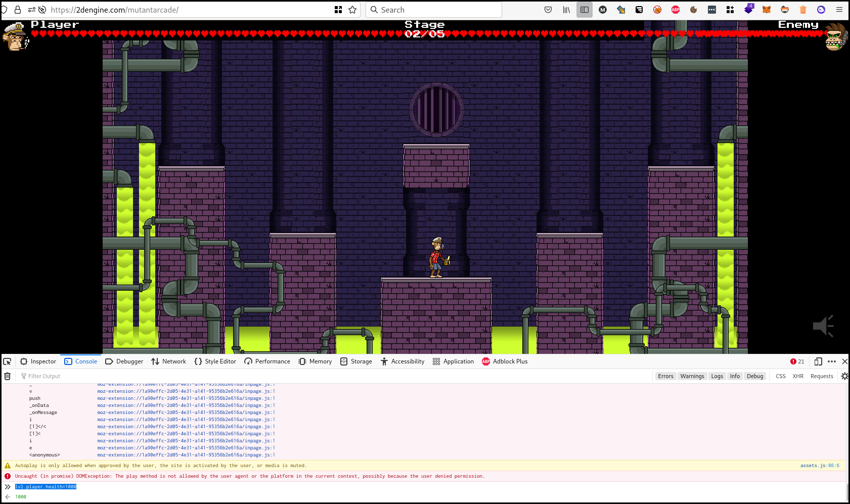
Task: Open the Style Editor tab
Action: click(215, 361)
